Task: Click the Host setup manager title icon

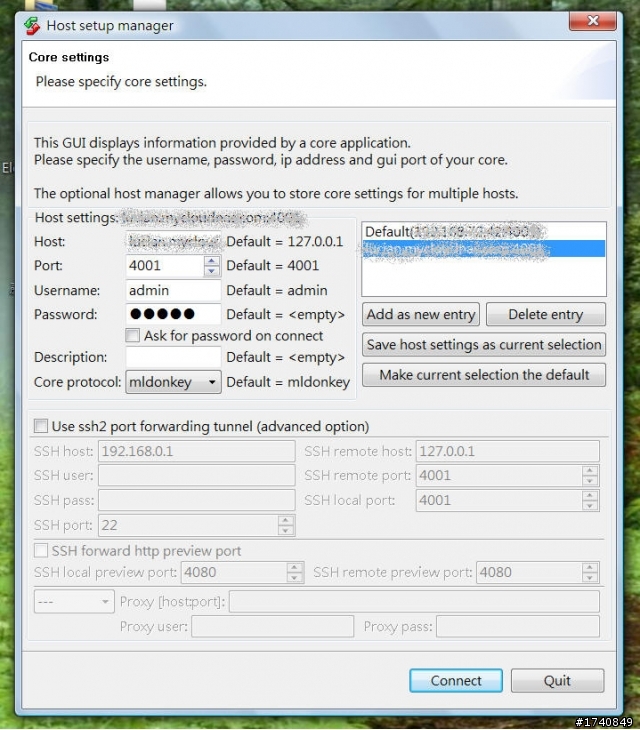Action: coord(32,26)
